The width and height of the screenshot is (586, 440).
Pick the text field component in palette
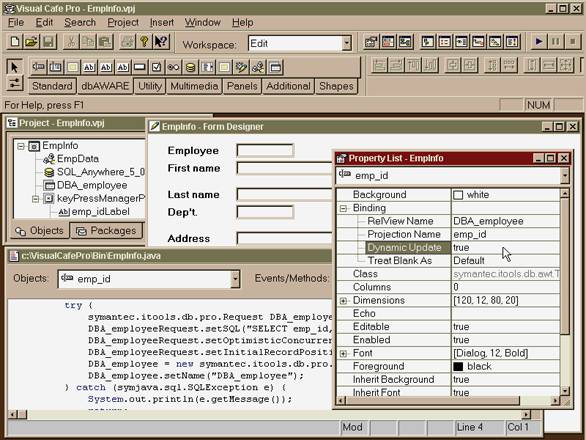tap(38, 67)
